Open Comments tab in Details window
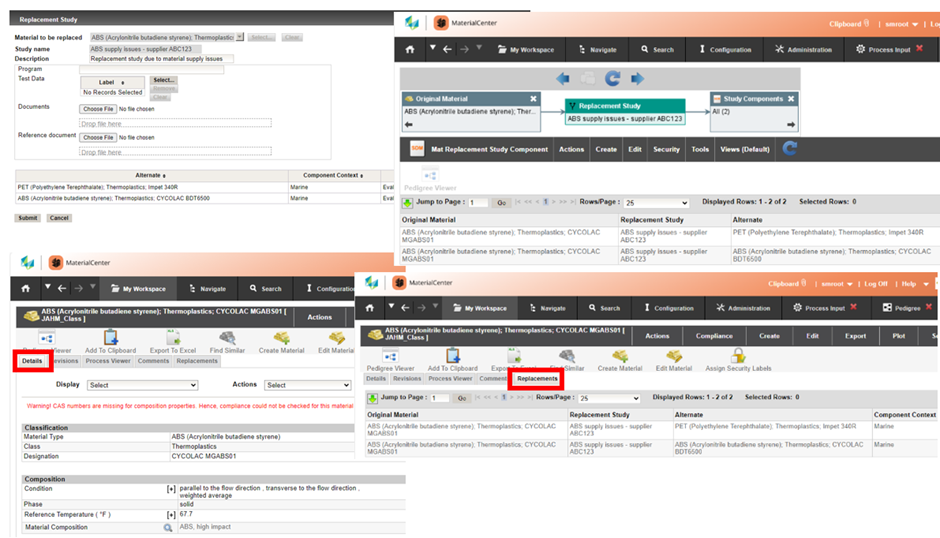The height and width of the screenshot is (538, 940). click(153, 361)
